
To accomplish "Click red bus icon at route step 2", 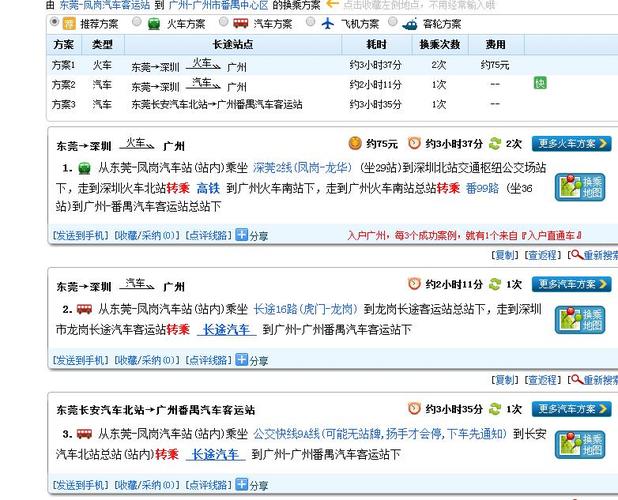I will pyautogui.click(x=84, y=309).
